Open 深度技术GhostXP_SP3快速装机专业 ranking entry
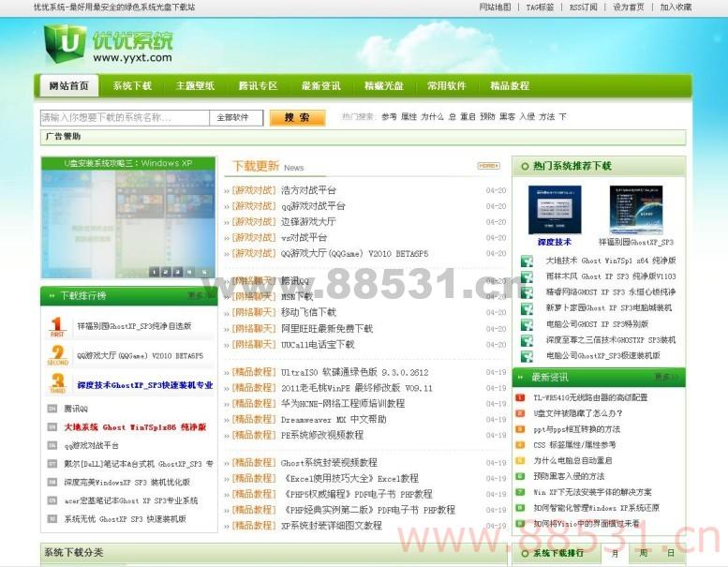Image resolution: width=728 pixels, height=567 pixels. point(145,385)
